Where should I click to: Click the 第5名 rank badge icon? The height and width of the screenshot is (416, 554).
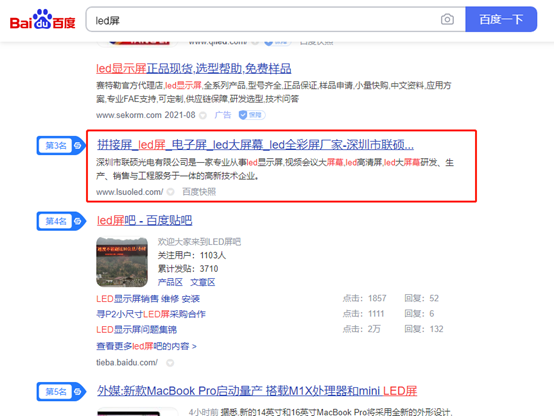click(x=61, y=392)
